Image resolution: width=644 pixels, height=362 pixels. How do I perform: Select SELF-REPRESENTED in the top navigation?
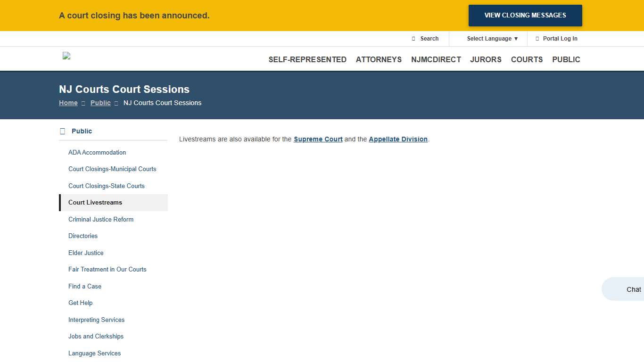[307, 59]
